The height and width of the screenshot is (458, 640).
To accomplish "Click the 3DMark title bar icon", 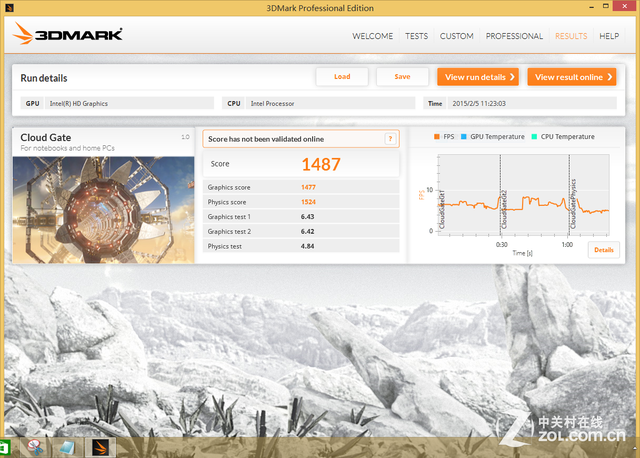I will tap(9, 7).
